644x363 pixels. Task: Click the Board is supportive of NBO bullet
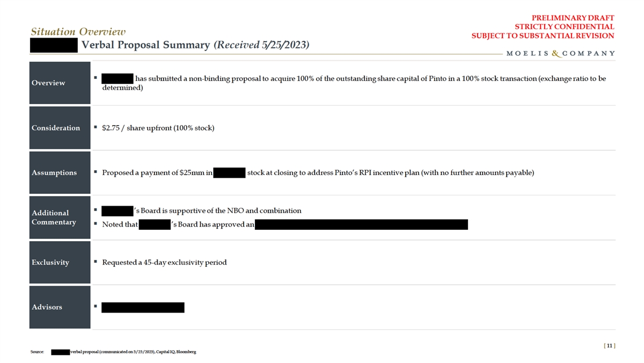tap(217, 210)
